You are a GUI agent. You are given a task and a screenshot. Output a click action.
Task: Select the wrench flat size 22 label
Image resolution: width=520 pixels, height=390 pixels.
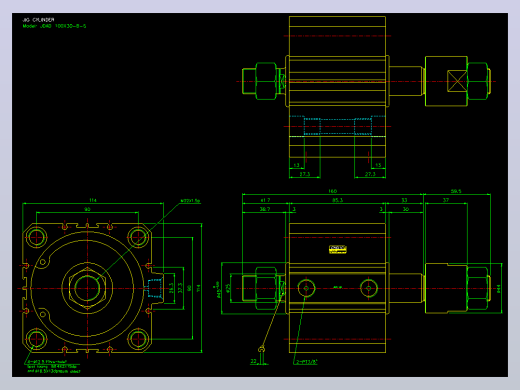[x=254, y=361]
